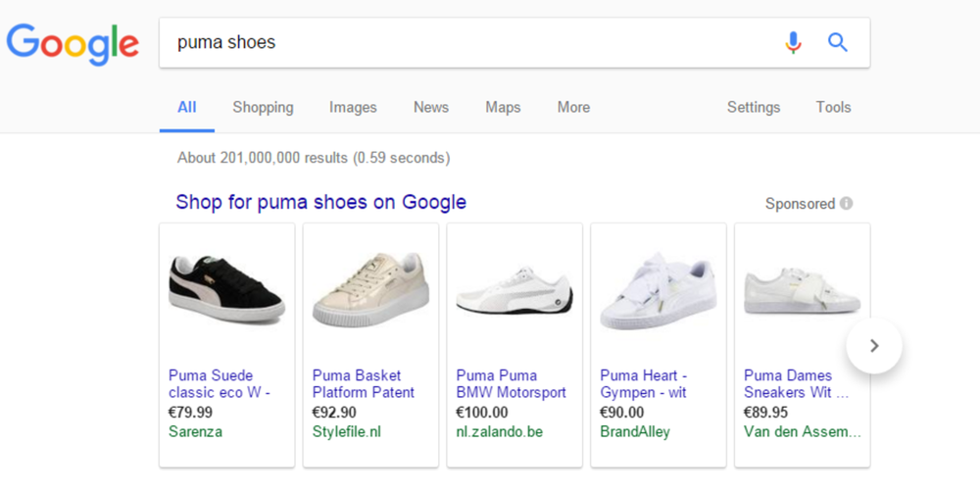Click the search box containing 'puma shoes'

[470, 42]
